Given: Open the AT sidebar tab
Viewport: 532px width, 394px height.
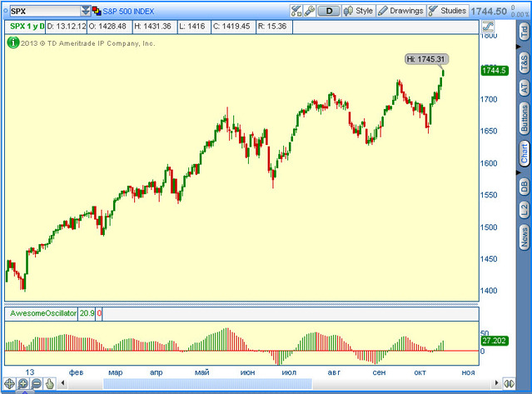Looking at the screenshot, I should coord(525,87).
